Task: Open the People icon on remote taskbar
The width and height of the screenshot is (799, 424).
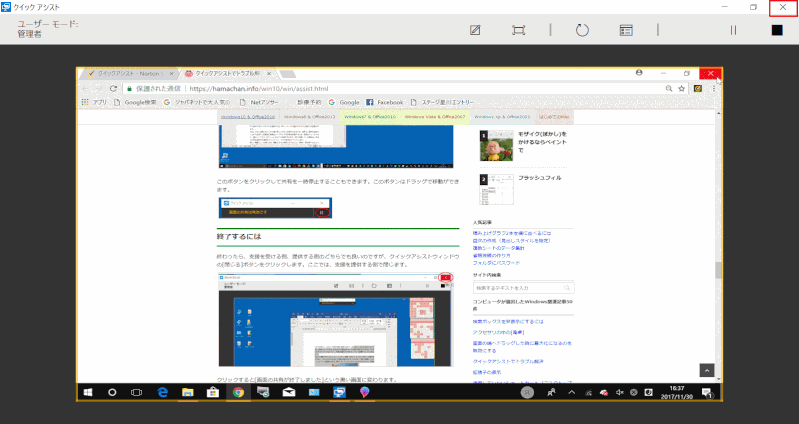Action: [x=551, y=392]
